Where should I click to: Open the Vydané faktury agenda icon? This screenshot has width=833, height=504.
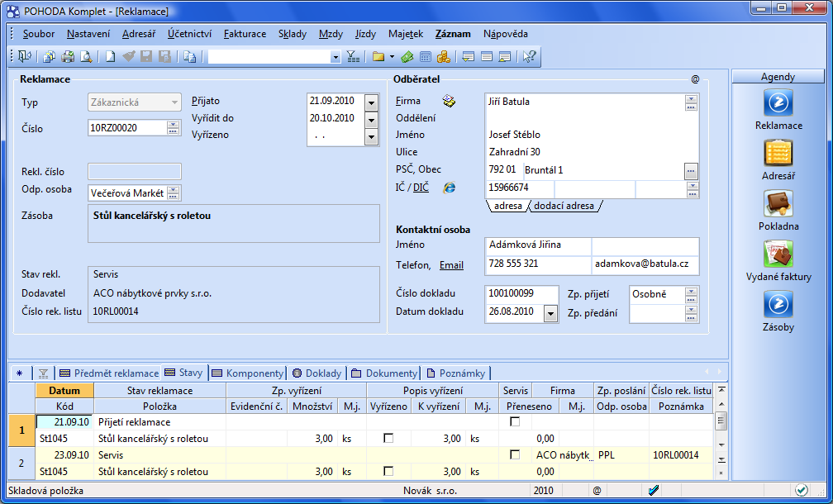(x=778, y=254)
